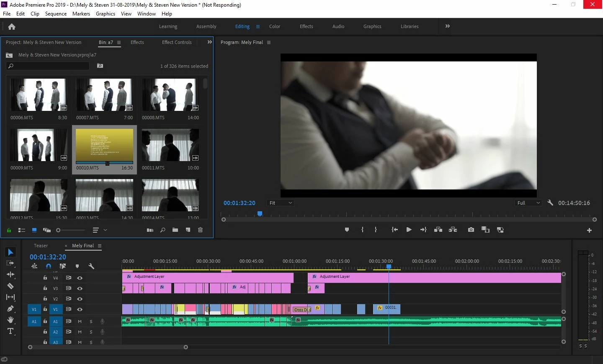The height and width of the screenshot is (364, 603).
Task: Click the bin search field
Action: (48, 66)
